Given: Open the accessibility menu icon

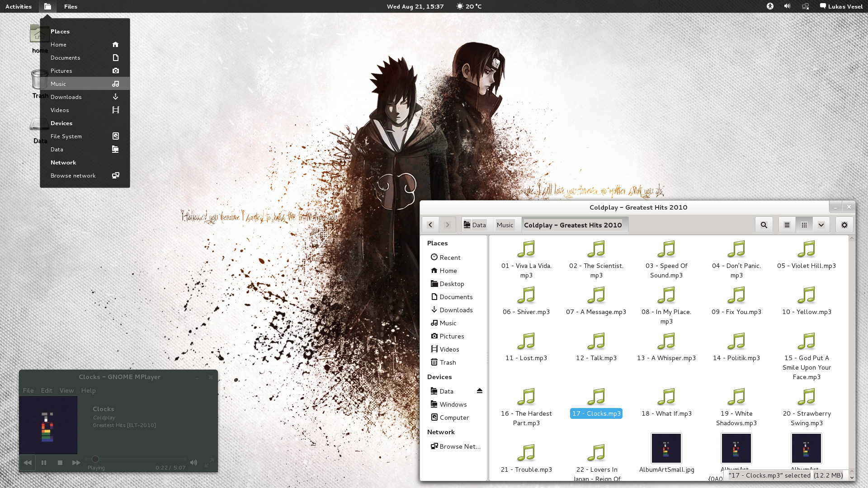Looking at the screenshot, I should [x=770, y=6].
